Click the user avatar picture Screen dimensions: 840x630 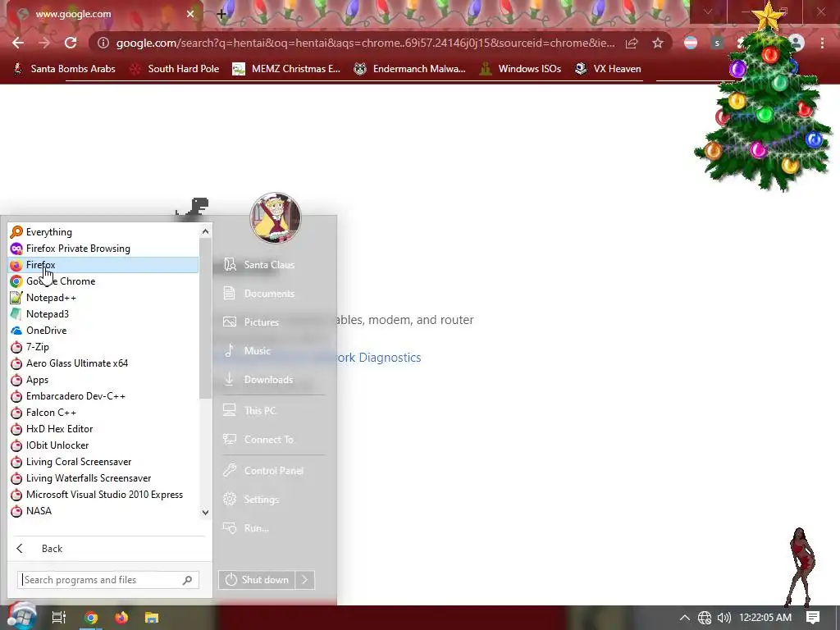[x=276, y=218]
